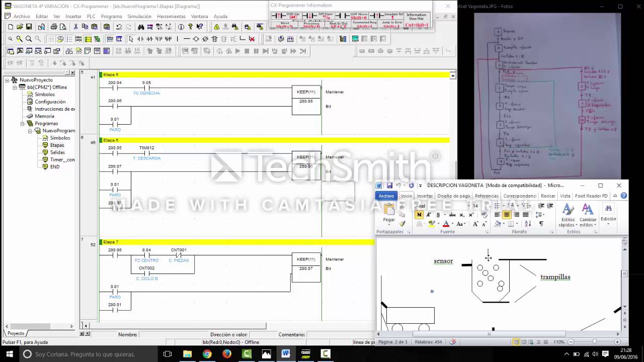Open the Insertar tab in Word
This screenshot has height=362, width=644.
point(425,196)
